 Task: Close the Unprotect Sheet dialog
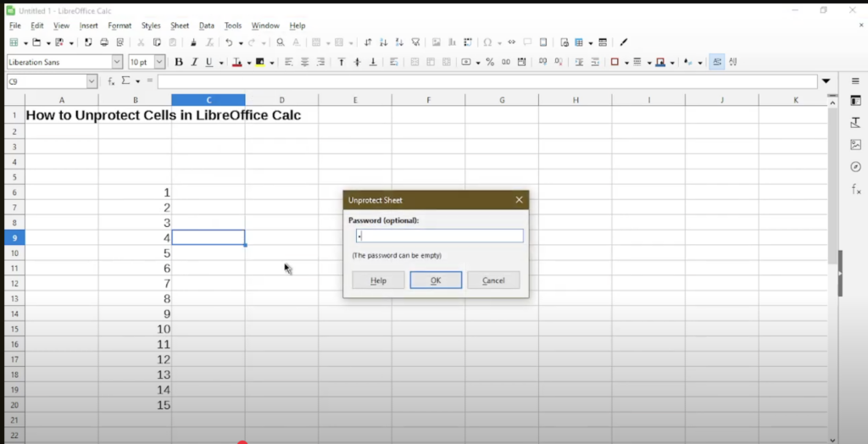[x=519, y=200]
